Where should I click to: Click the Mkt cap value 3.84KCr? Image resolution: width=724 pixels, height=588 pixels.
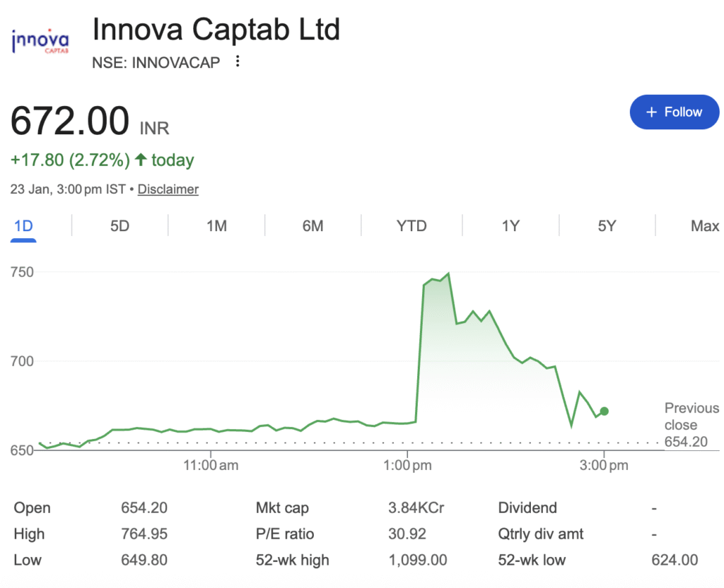416,508
